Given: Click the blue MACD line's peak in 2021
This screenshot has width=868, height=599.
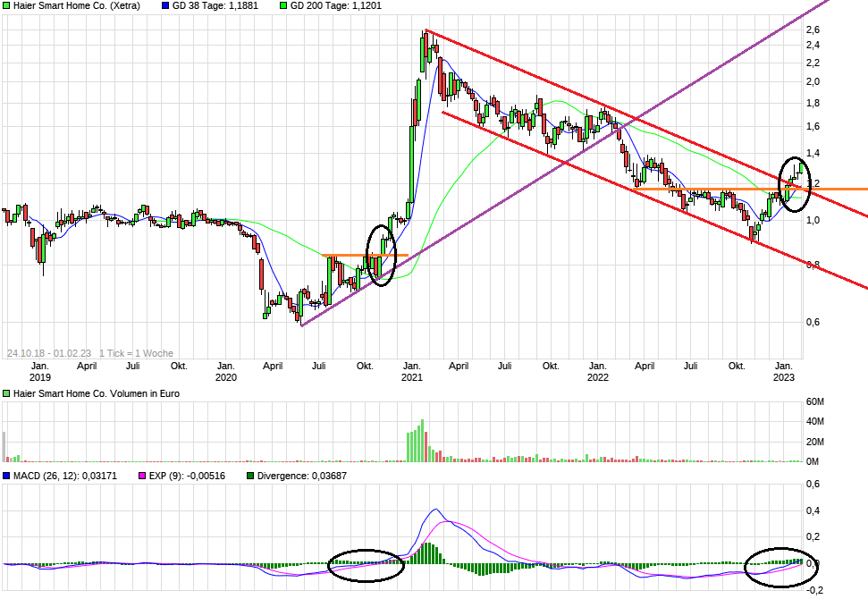Looking at the screenshot, I should pyautogui.click(x=435, y=510).
